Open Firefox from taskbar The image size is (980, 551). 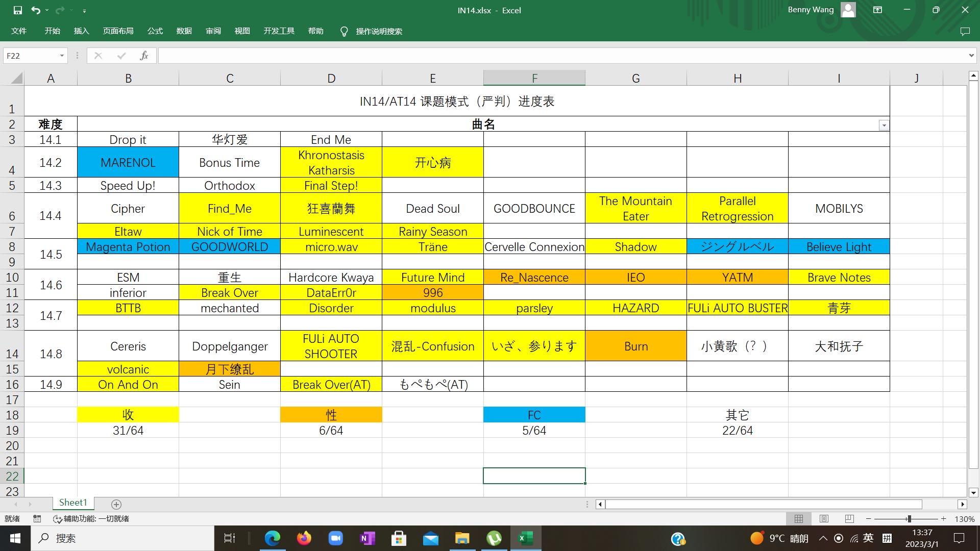[x=304, y=538]
